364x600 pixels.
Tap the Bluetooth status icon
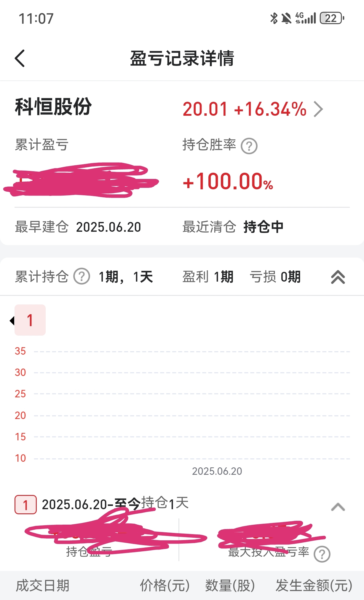(274, 18)
